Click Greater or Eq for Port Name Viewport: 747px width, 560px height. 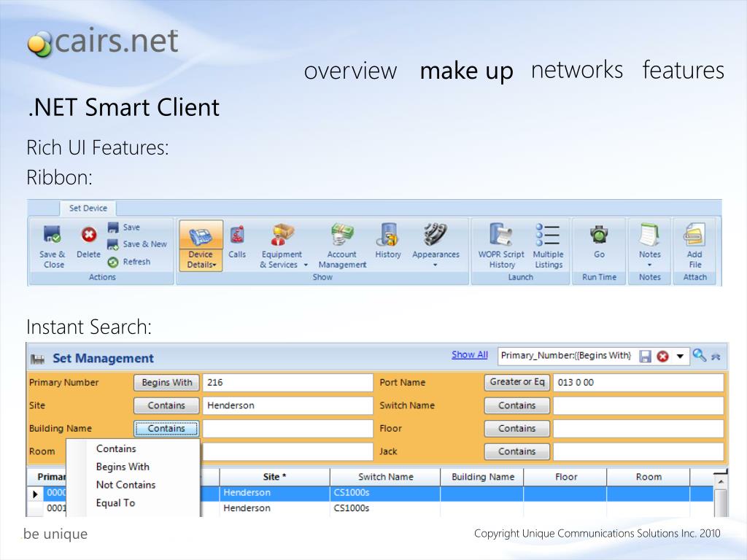(x=517, y=382)
